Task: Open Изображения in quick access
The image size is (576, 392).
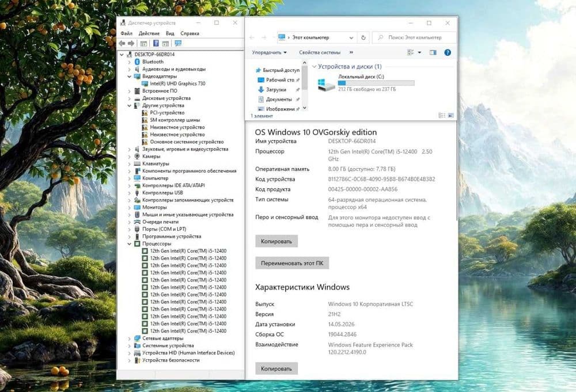Action: click(281, 109)
